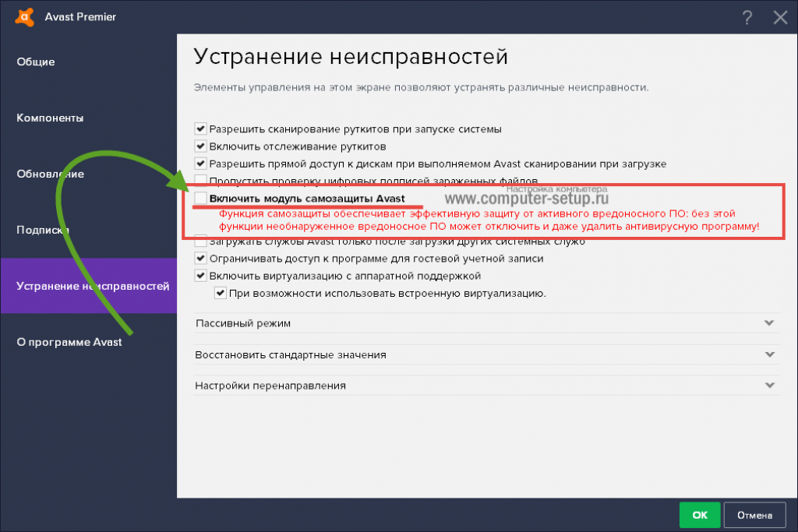Click the Отмена button

(754, 515)
